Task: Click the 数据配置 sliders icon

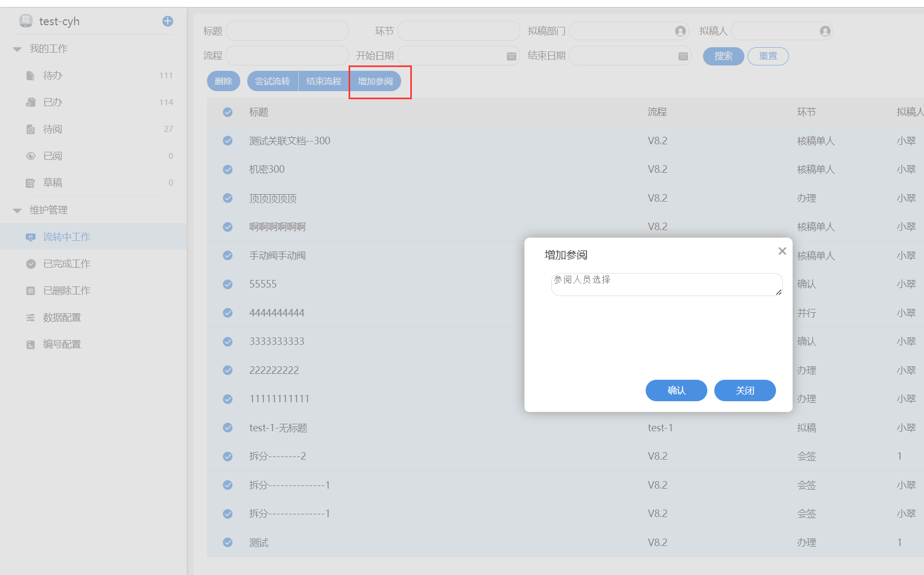Action: [31, 318]
